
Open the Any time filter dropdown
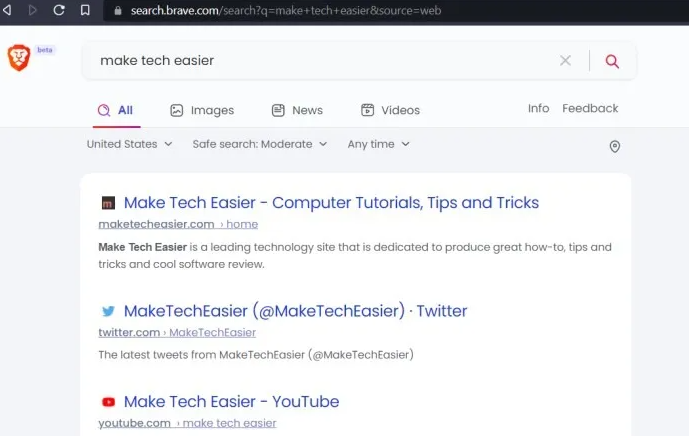[x=378, y=144]
